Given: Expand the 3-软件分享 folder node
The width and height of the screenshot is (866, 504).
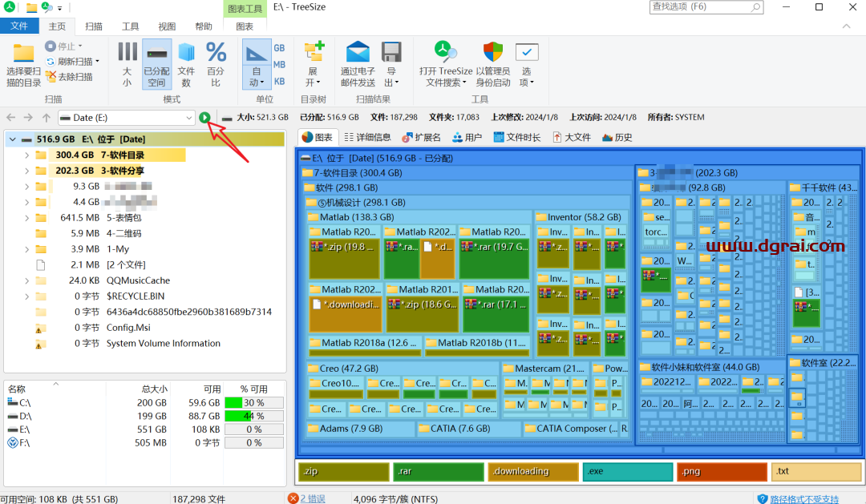Looking at the screenshot, I should [26, 171].
